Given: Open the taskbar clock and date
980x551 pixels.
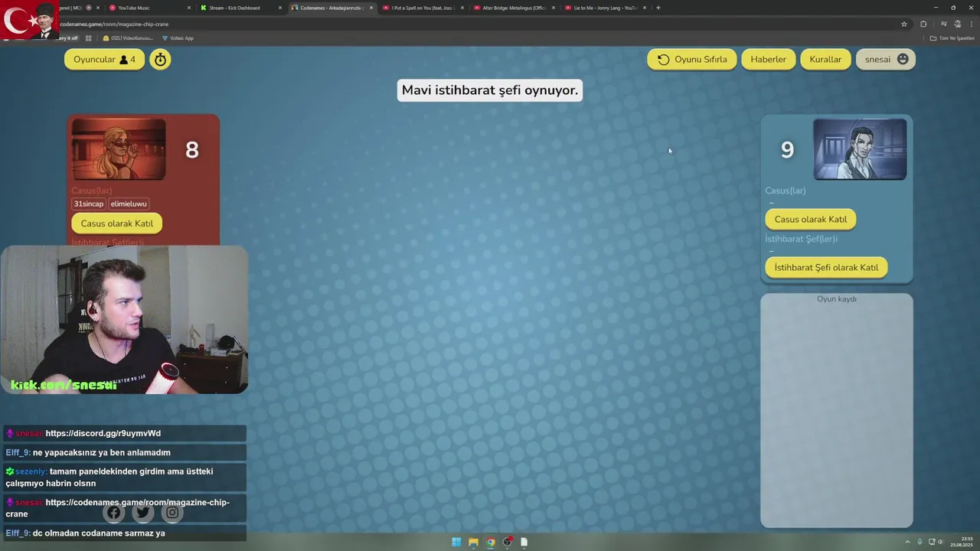Looking at the screenshot, I should [x=962, y=542].
